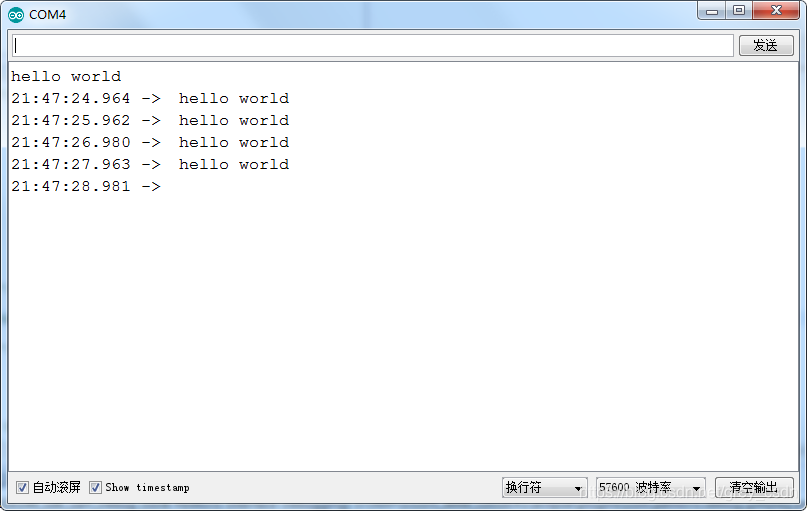The height and width of the screenshot is (511, 807).
Task: Click the last line stamped 21:47:28.981
Action: pyautogui.click(x=86, y=186)
